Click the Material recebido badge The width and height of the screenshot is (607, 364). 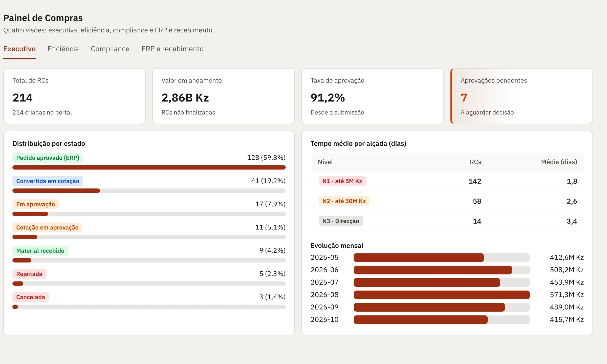[x=40, y=251]
